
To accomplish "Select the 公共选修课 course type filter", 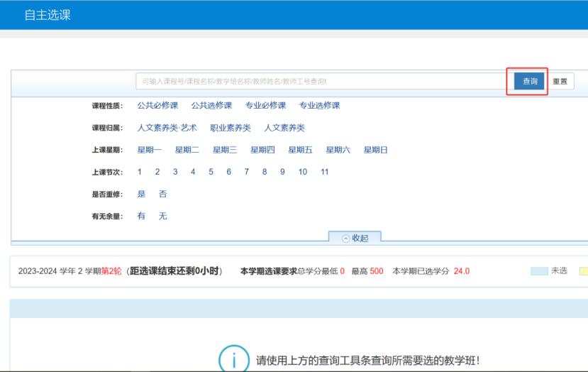I will [211, 106].
